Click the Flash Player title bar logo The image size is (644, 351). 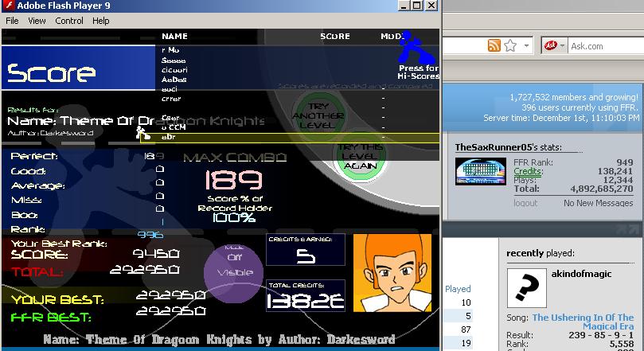(8, 6)
